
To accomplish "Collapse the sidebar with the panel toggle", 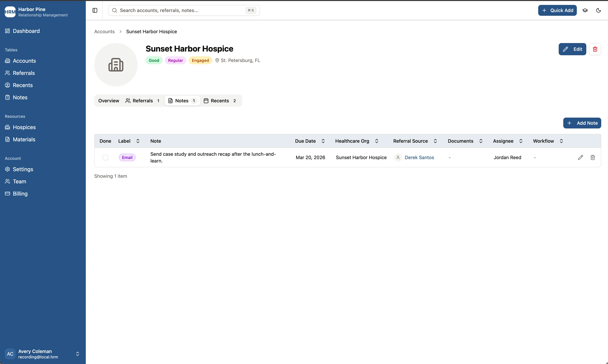I will (95, 10).
